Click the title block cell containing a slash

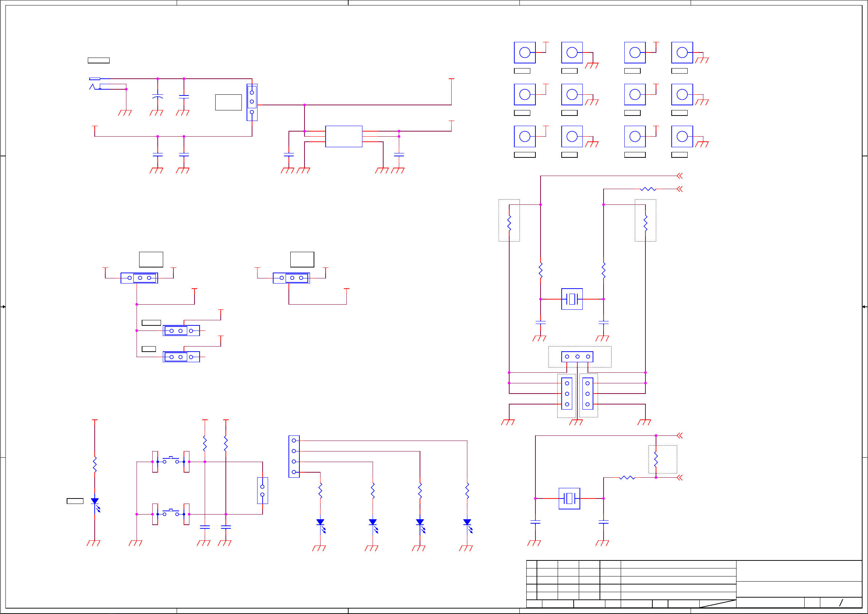[841, 602]
